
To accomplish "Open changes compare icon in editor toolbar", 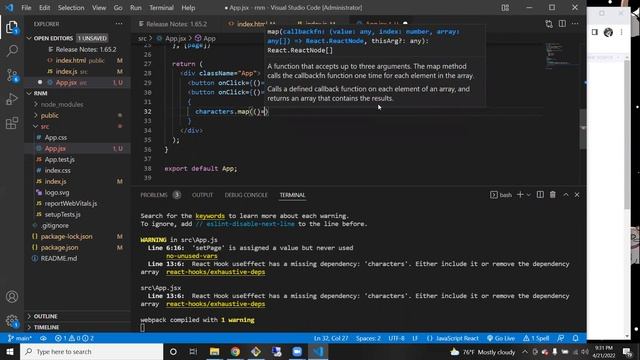I will (549, 24).
